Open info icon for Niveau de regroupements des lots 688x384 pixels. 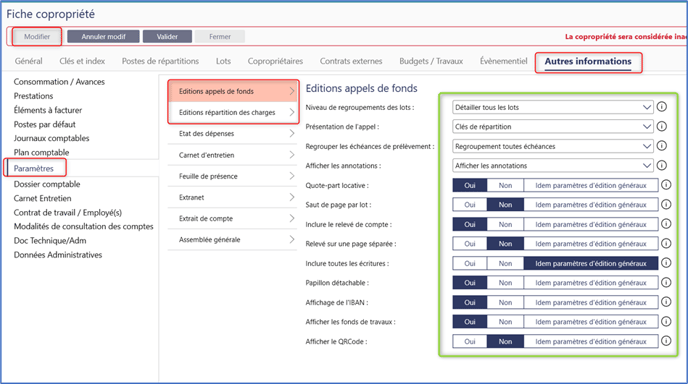coord(661,107)
